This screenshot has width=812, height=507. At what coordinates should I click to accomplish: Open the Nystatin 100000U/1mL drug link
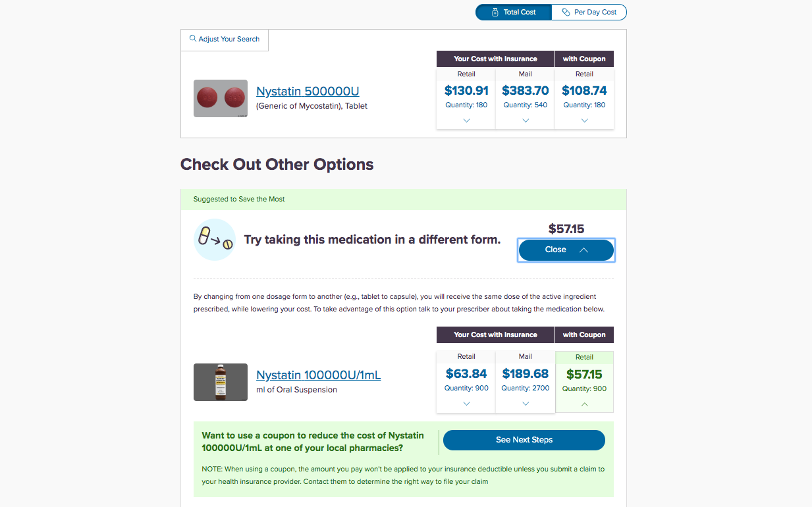click(318, 375)
